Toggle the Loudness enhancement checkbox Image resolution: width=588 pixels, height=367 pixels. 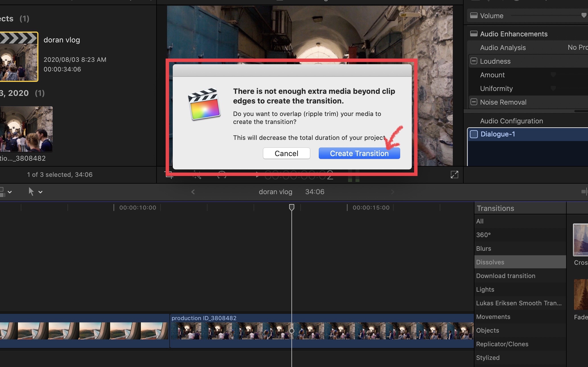(x=474, y=61)
